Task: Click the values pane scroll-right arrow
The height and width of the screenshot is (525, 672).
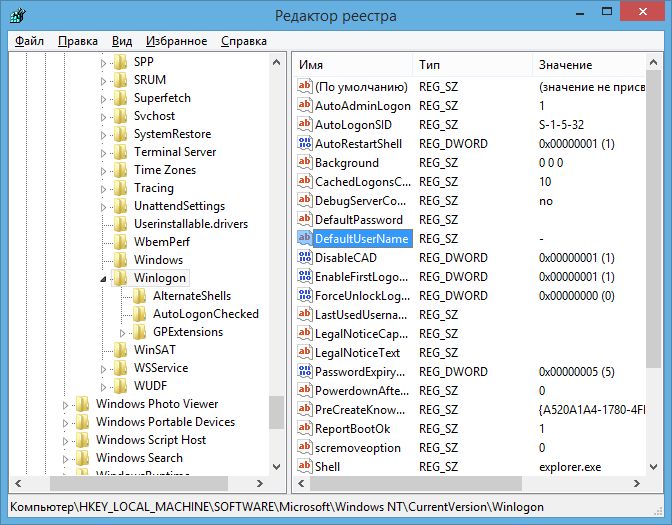Action: (x=637, y=483)
